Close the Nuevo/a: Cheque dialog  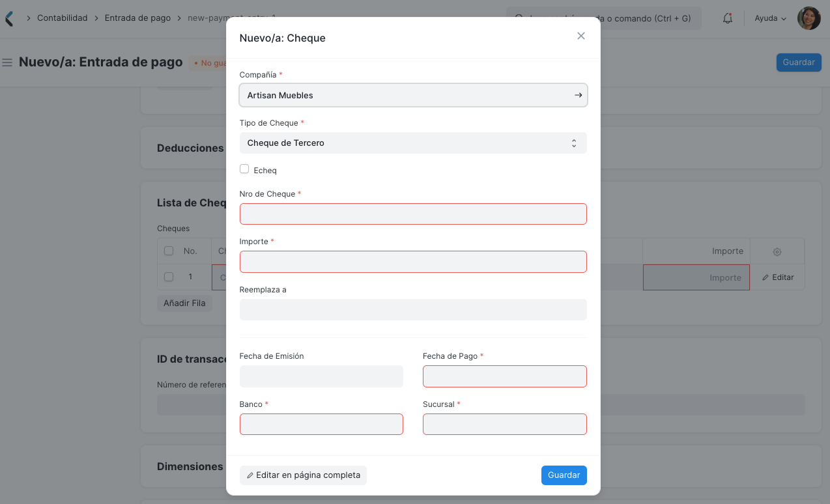pos(581,36)
